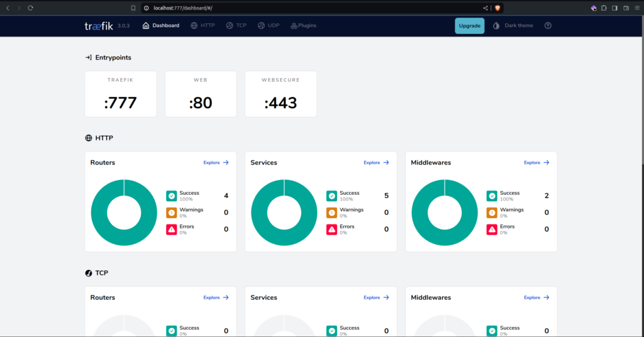This screenshot has width=644, height=337.
Task: Click the Entrypoints heading text
Action: (x=113, y=57)
